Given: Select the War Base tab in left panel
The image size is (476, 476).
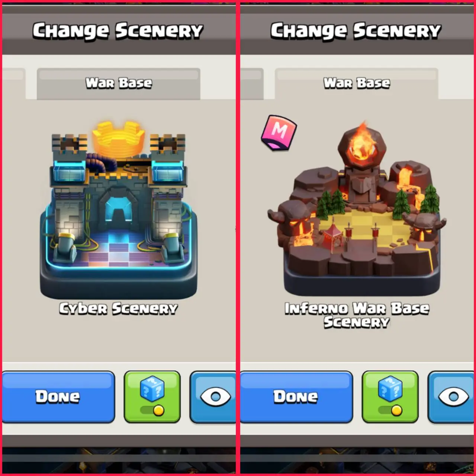Looking at the screenshot, I should 119,84.
